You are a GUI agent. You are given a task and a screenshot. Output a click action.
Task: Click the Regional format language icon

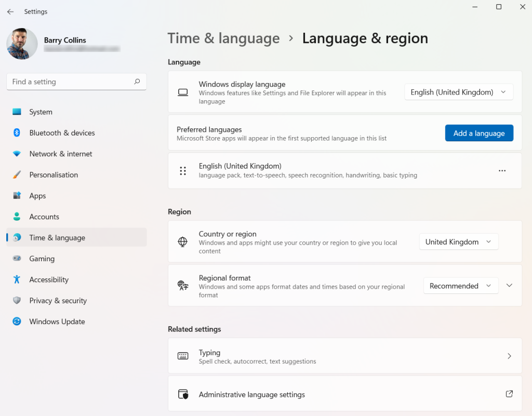click(x=183, y=286)
